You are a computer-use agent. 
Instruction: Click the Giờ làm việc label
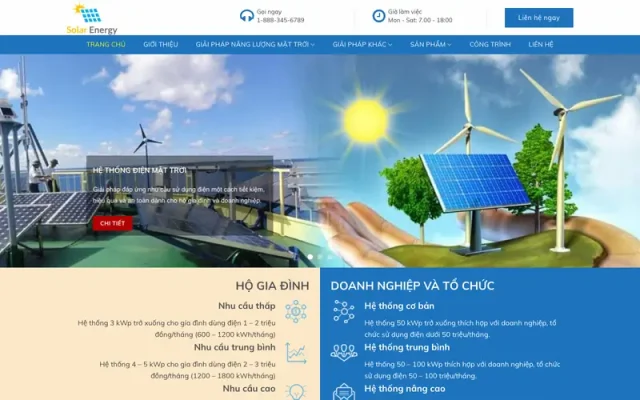pyautogui.click(x=405, y=12)
